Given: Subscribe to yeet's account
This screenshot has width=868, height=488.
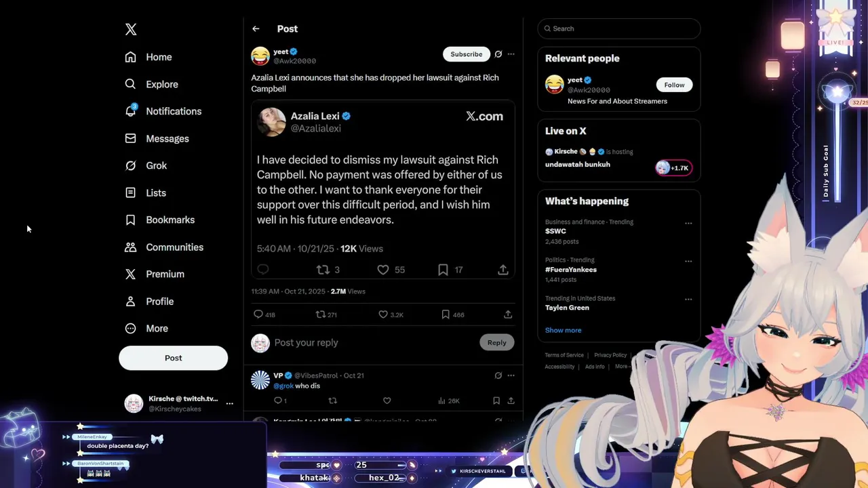Looking at the screenshot, I should pyautogui.click(x=467, y=54).
